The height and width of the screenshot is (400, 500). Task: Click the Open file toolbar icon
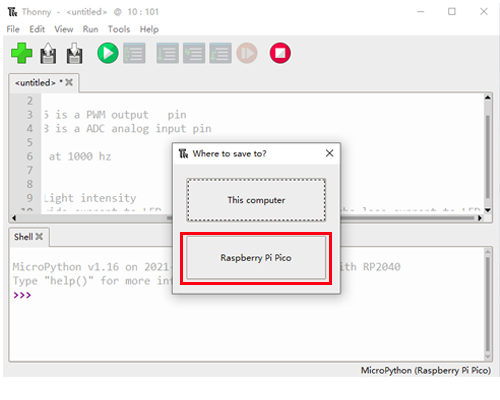coord(48,53)
